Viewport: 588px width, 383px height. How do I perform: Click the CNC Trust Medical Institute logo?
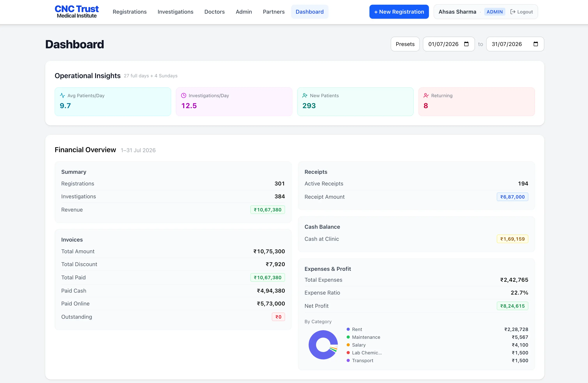click(77, 12)
